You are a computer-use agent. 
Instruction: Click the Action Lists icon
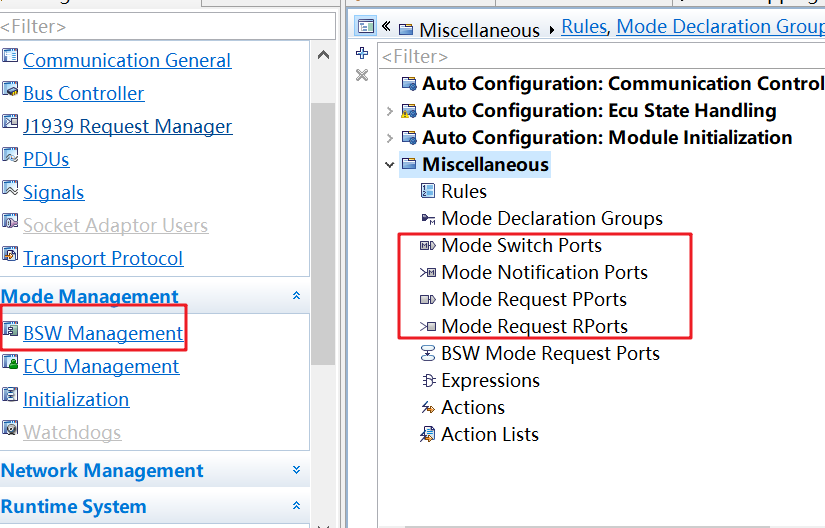428,435
